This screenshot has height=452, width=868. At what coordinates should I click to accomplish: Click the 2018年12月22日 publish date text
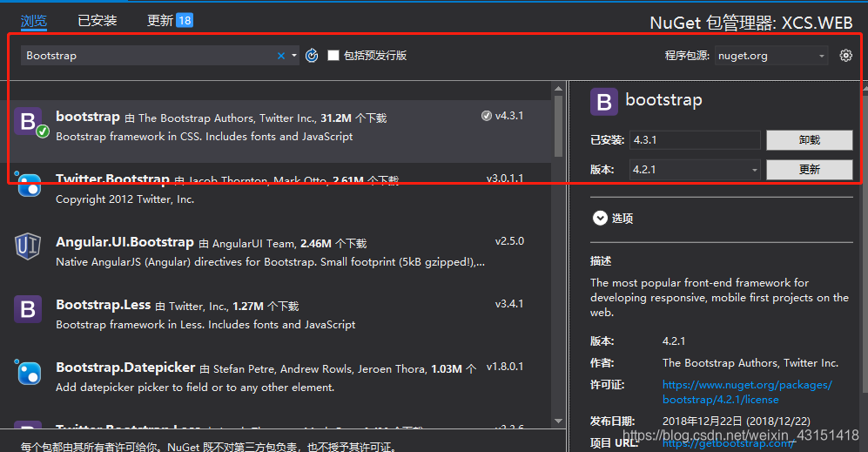(737, 422)
